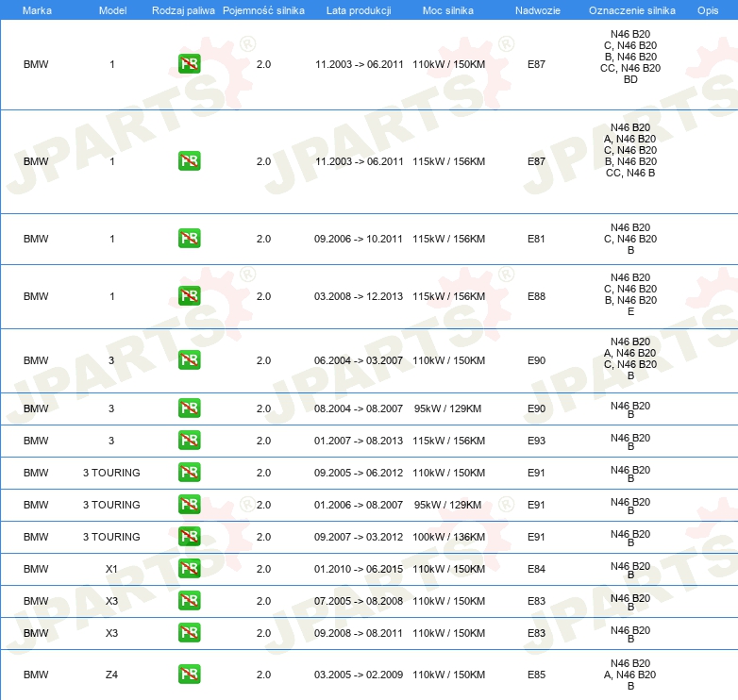
Task: Click the fuel icon in the BMW X1 E84 row
Action: coord(189,569)
